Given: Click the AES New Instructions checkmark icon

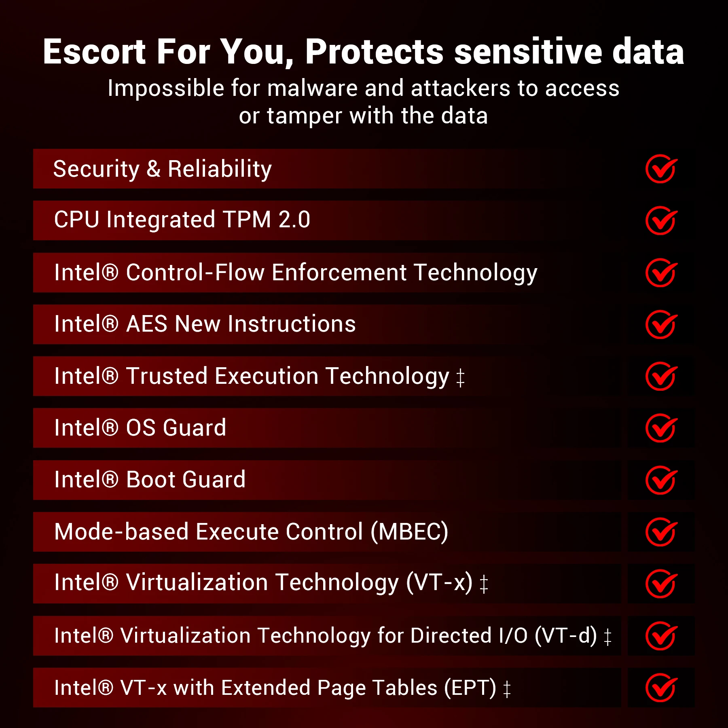Looking at the screenshot, I should tap(660, 324).
